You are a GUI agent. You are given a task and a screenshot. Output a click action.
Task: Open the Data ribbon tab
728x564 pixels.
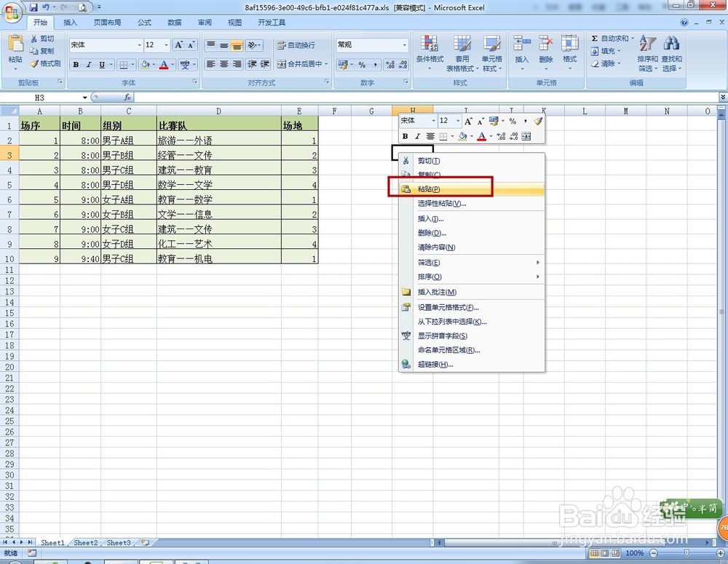click(x=175, y=23)
